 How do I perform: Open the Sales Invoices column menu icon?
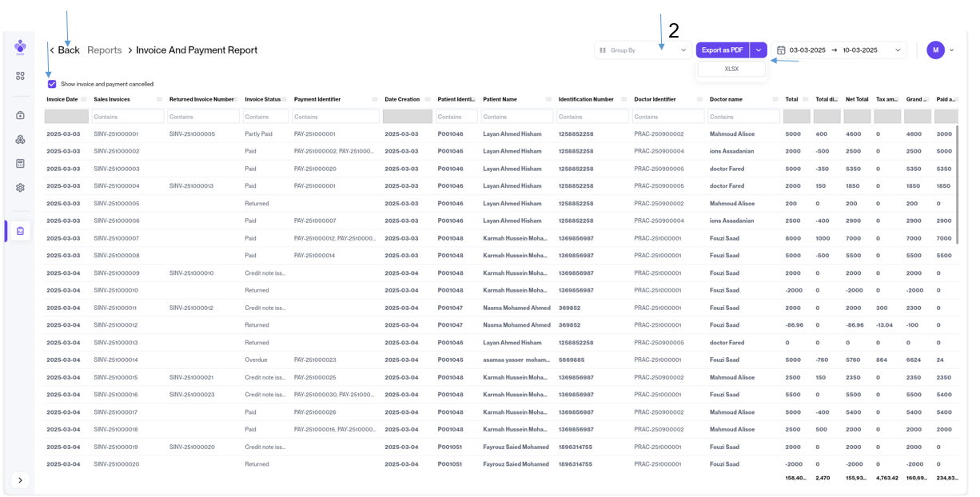(x=159, y=100)
